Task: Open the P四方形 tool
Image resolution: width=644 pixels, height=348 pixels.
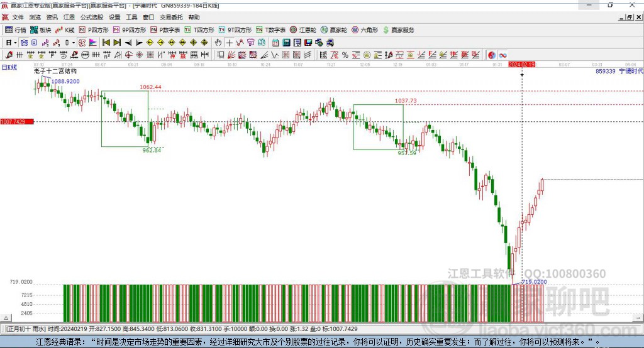Action: tap(94, 30)
